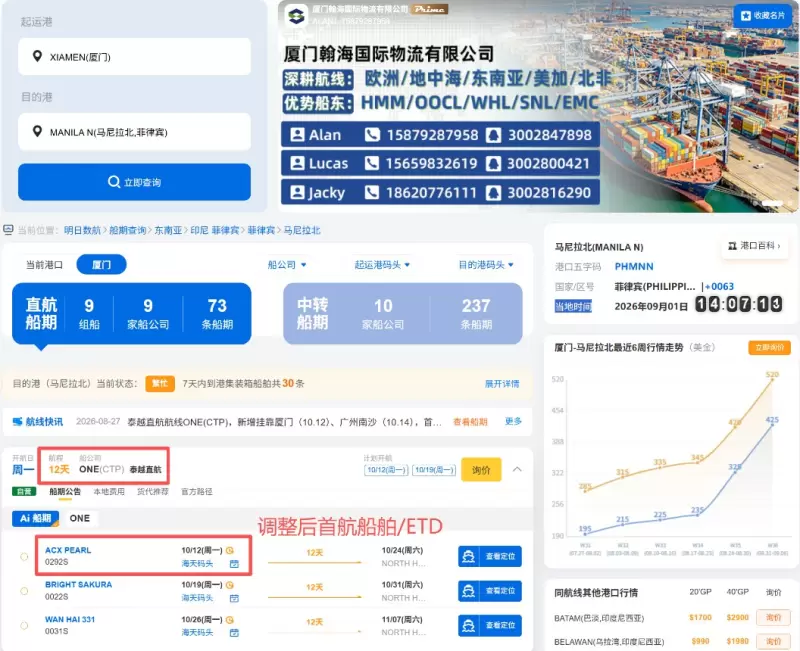Image resolution: width=800 pixels, height=651 pixels.
Task: Open the 查看船期 link in 航线快讯
Action: tap(470, 421)
